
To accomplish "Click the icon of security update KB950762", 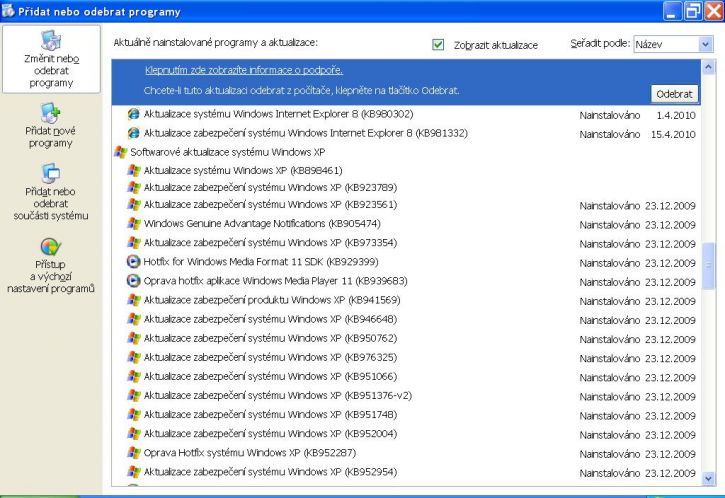I will point(134,338).
